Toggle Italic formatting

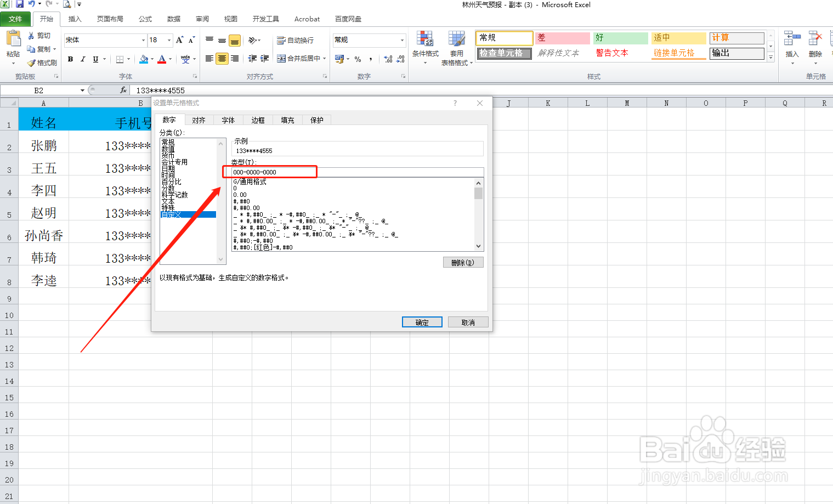click(x=83, y=59)
